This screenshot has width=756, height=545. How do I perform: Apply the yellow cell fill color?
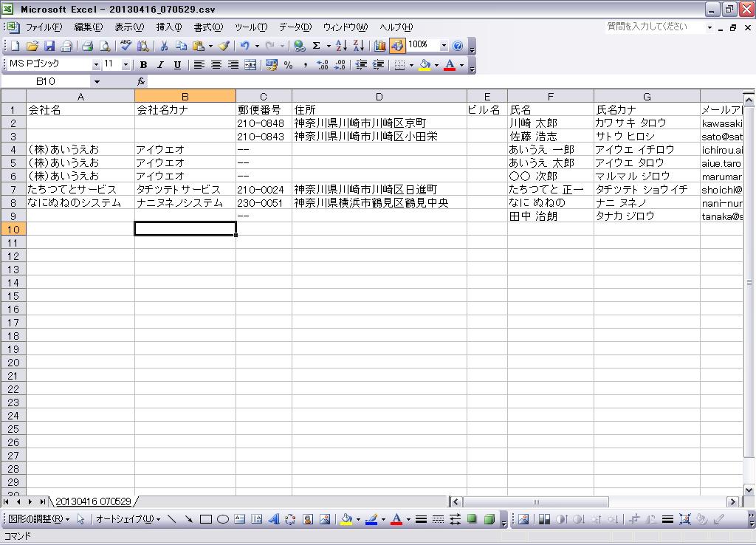[425, 65]
